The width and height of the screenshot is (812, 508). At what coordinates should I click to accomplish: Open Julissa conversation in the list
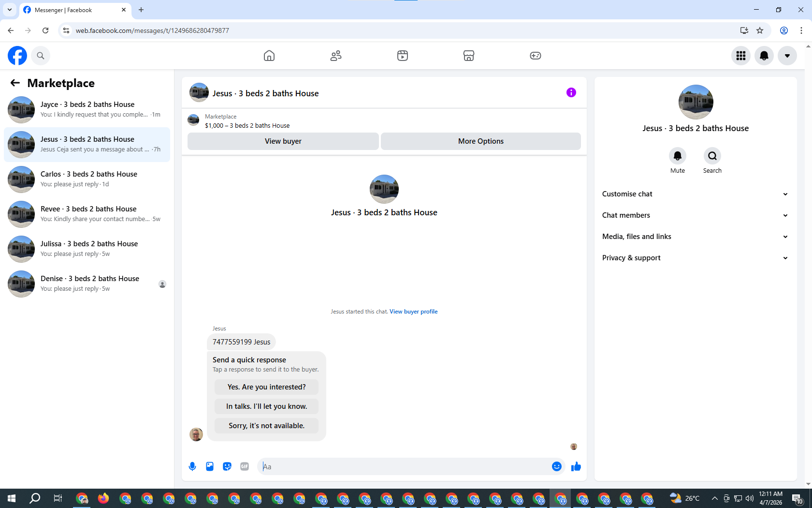click(x=87, y=249)
